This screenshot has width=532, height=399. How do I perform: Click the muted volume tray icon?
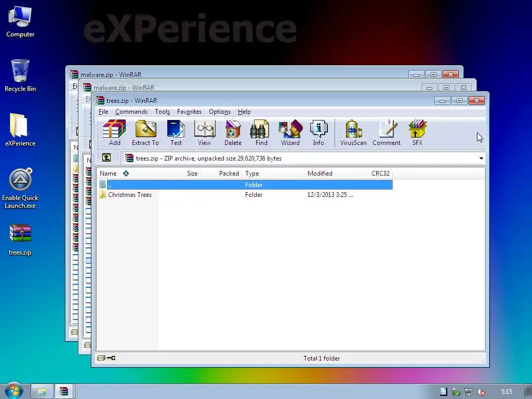click(x=481, y=392)
